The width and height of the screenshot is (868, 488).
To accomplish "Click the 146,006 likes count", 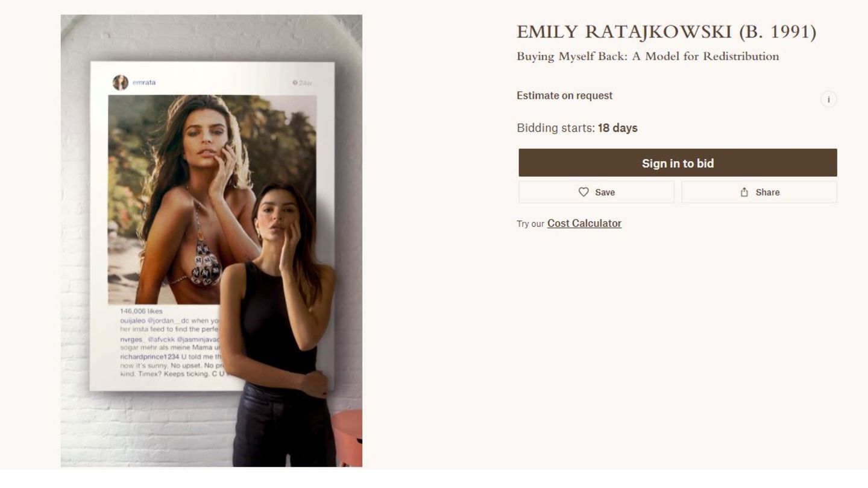I will [x=141, y=311].
